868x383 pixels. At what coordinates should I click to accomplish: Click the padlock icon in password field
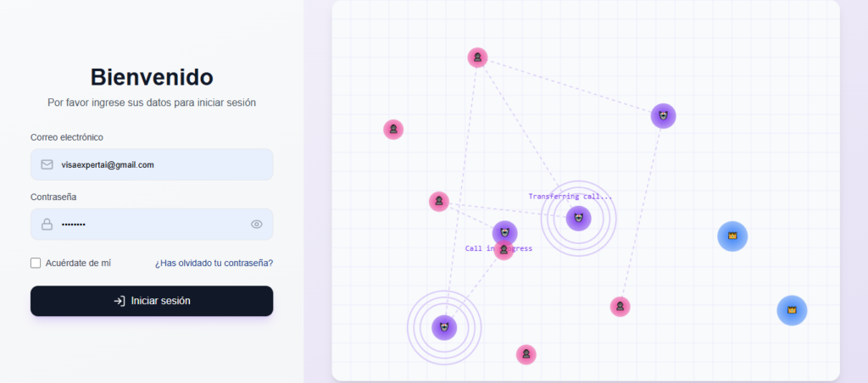(x=47, y=225)
